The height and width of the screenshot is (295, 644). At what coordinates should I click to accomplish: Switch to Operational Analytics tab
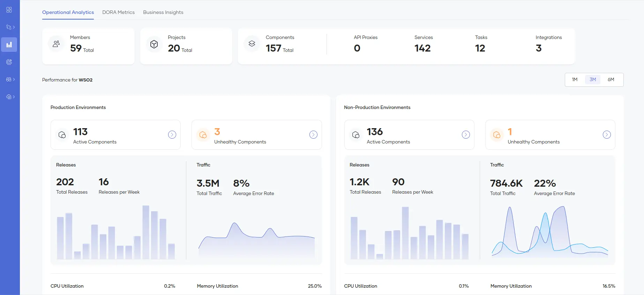point(68,12)
